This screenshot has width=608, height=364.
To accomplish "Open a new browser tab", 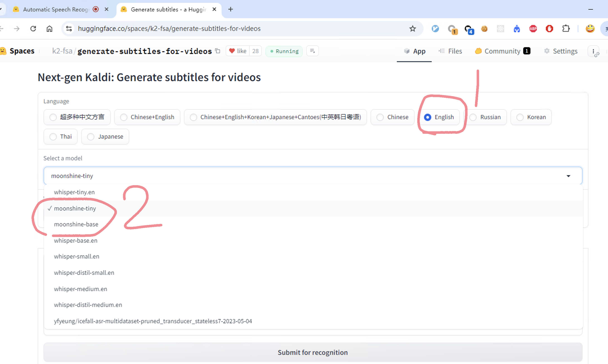I will 230,9.
